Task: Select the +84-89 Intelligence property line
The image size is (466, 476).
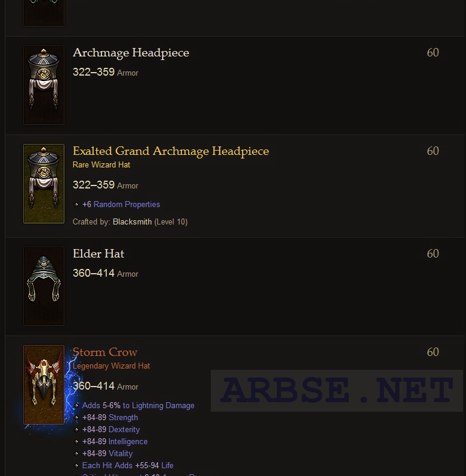Action: pos(115,441)
